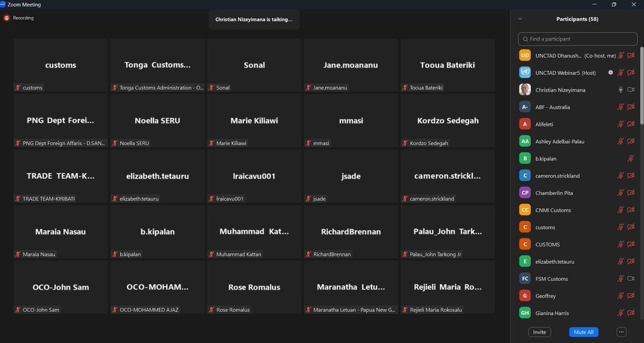Toggle Ashley Adelbai-Palau's video-off icon
The image size is (644, 343).
click(x=631, y=141)
